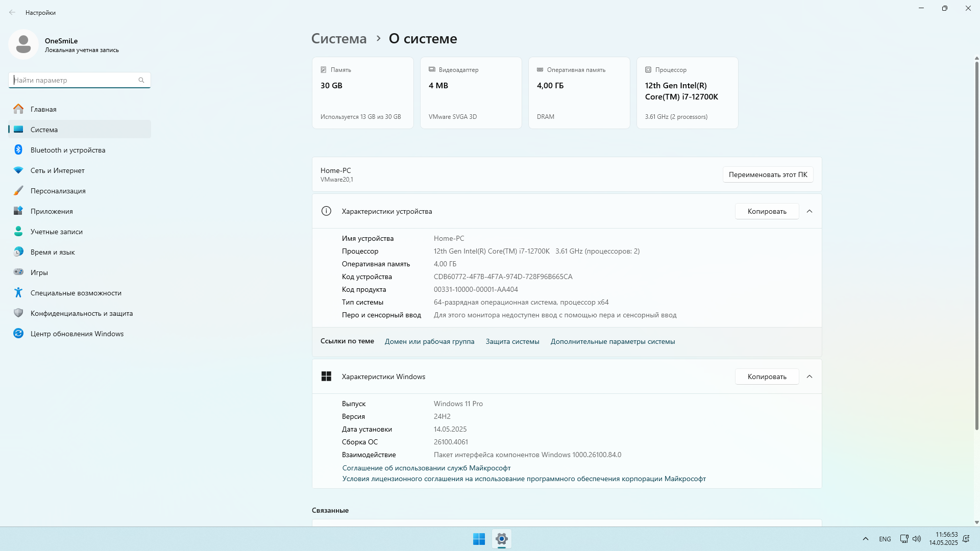Click the Windows Start logo on the taskbar

[x=479, y=539]
